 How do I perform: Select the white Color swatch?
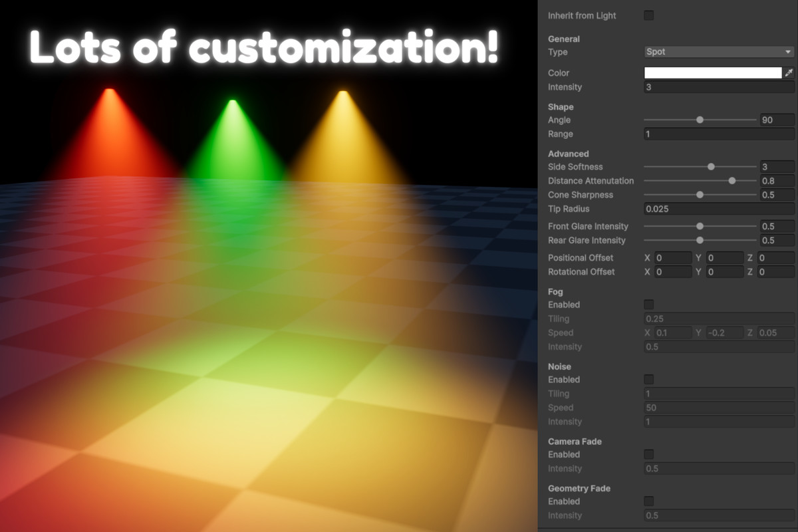[712, 72]
